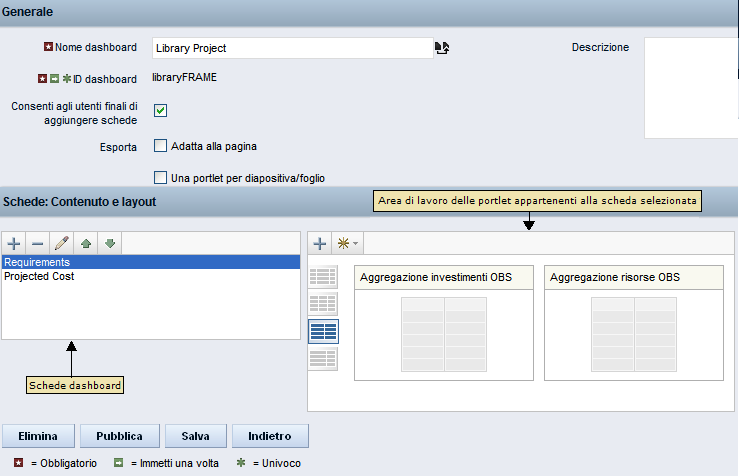Click the required red star beside Nome dashboard
This screenshot has width=739, height=476.
point(48,47)
